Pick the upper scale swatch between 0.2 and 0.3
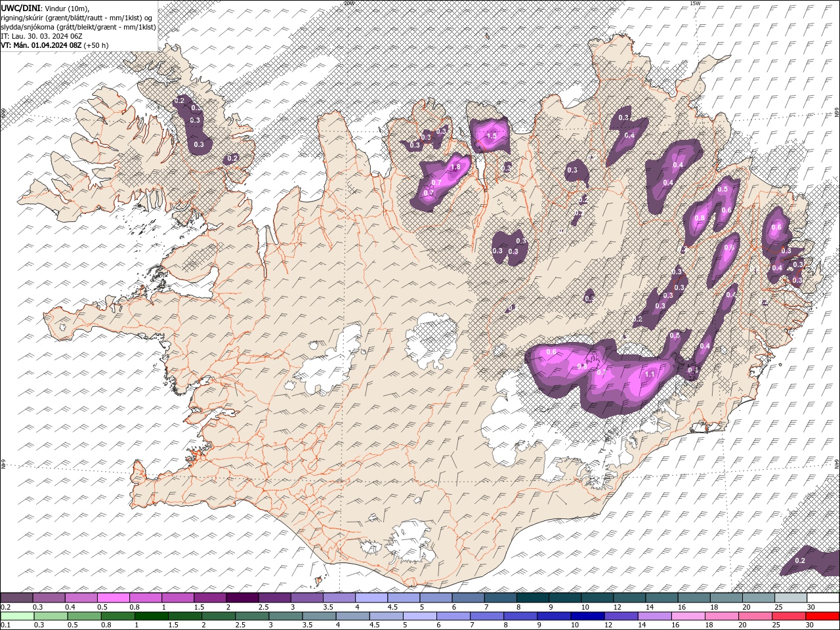The height and width of the screenshot is (630, 840). pos(16,598)
